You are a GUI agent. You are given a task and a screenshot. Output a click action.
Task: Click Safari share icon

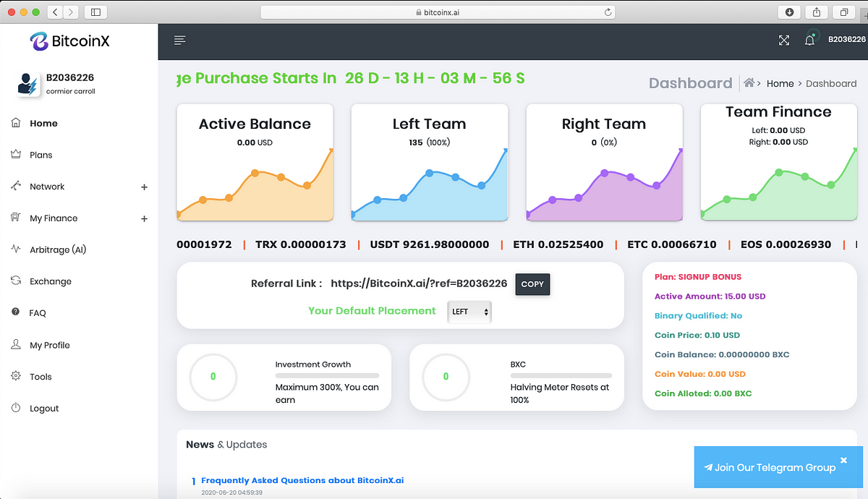click(817, 12)
